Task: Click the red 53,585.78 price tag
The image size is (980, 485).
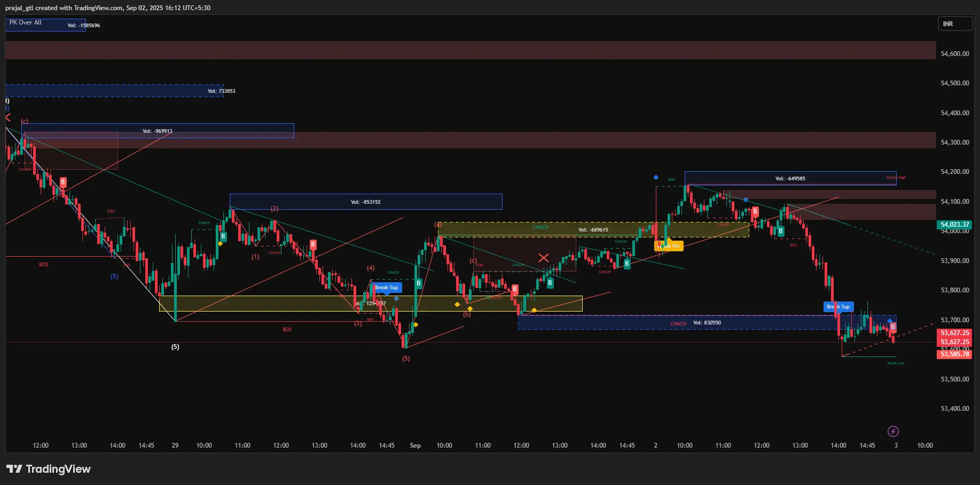Action: pos(954,354)
